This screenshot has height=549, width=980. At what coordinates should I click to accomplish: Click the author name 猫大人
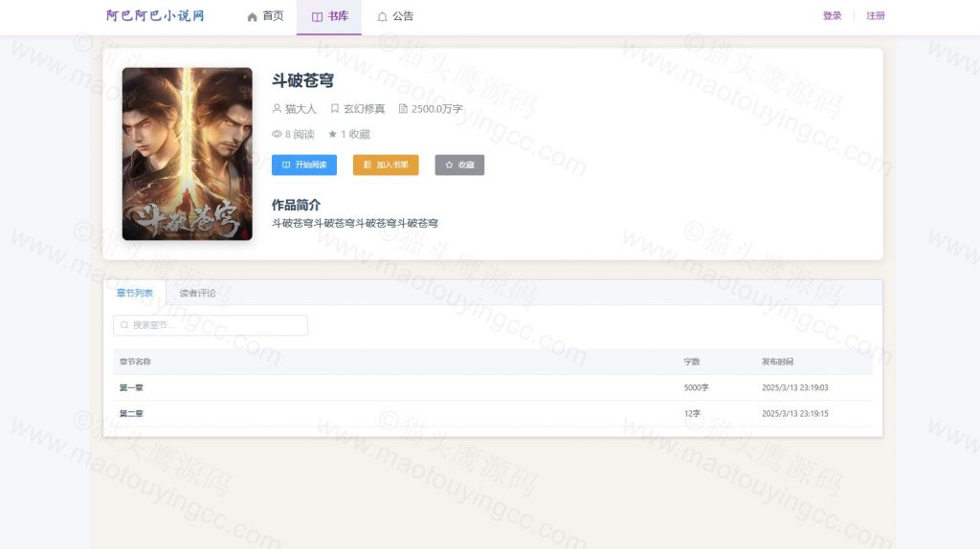[x=301, y=109]
